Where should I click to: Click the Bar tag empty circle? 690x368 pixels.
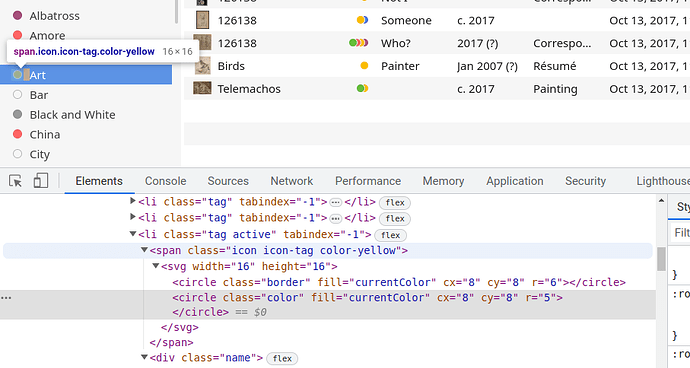(18, 95)
